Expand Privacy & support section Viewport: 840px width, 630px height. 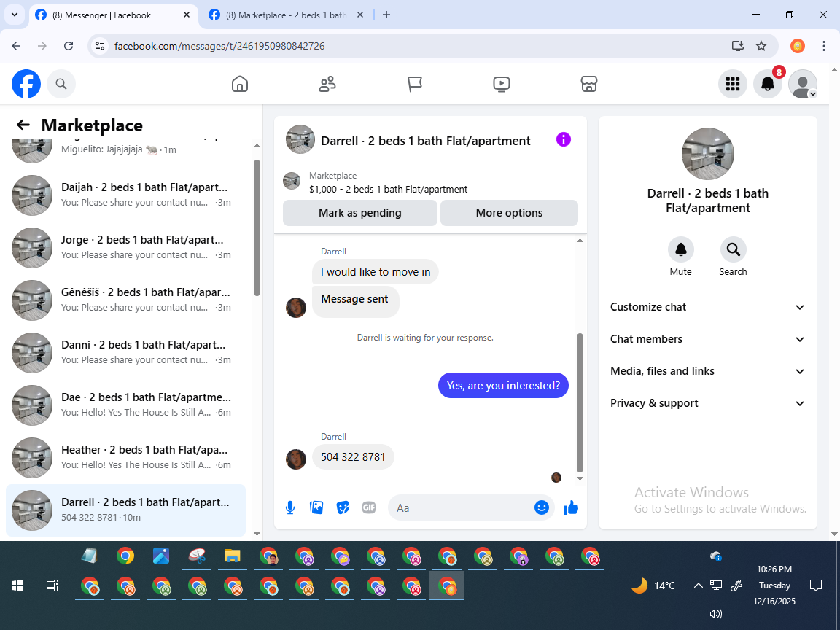(x=707, y=403)
